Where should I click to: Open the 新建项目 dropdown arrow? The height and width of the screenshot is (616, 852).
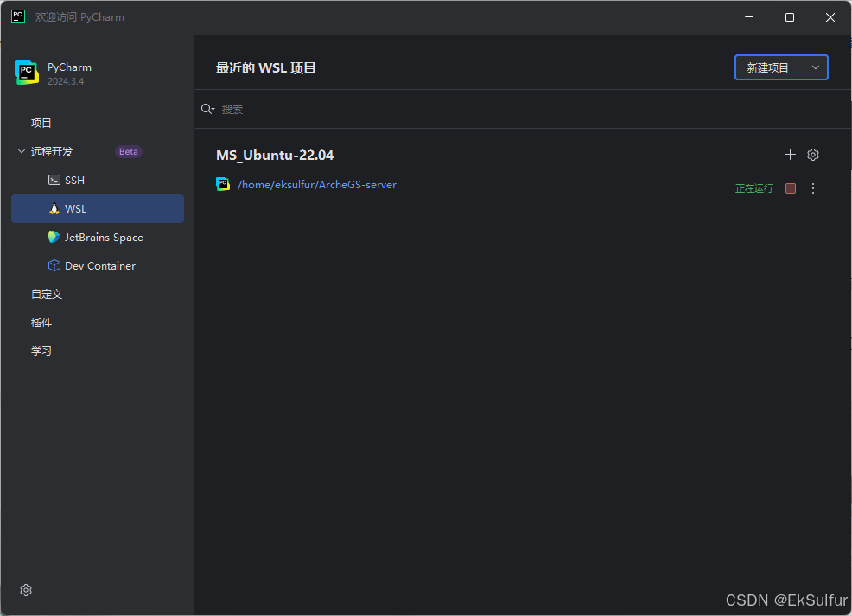tap(816, 67)
